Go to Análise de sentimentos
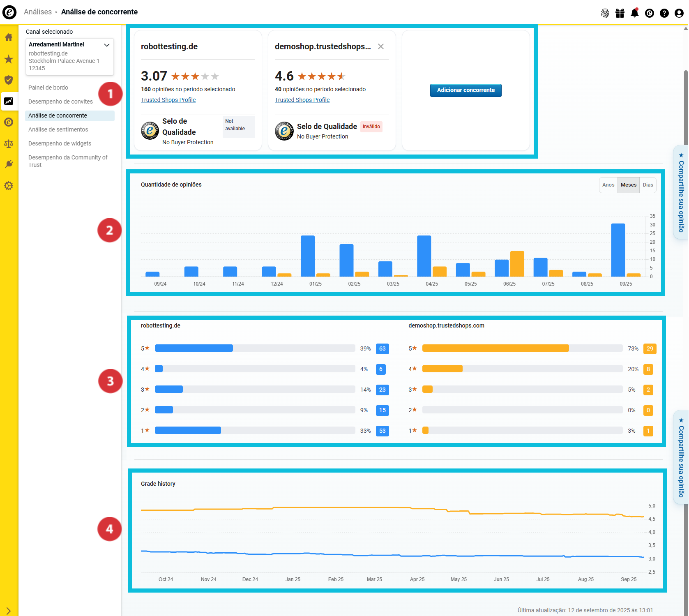 pos(58,129)
